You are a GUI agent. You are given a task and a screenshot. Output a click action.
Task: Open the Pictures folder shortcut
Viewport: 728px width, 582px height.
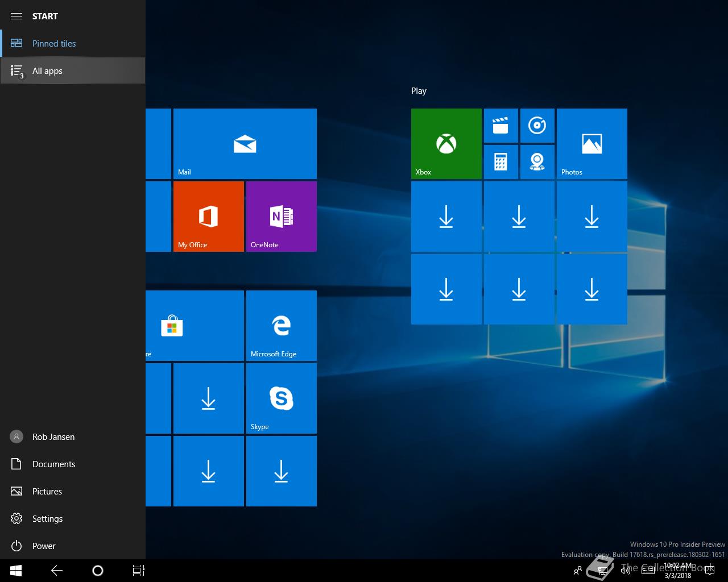73,491
